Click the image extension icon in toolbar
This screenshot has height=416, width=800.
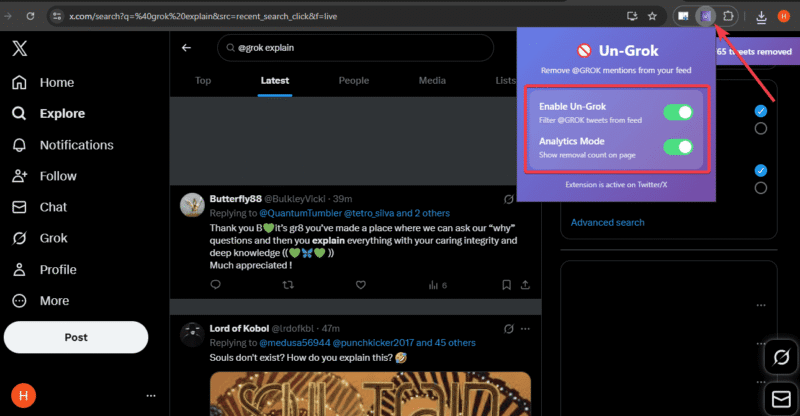tap(683, 16)
